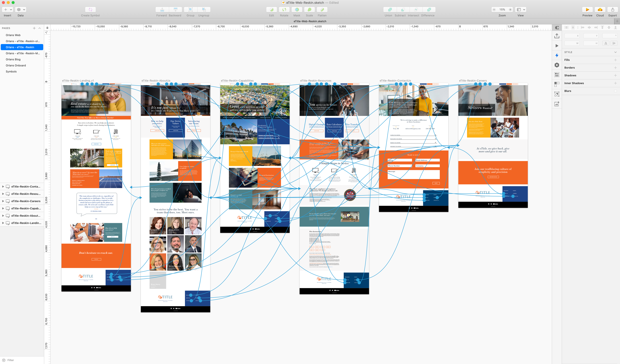The height and width of the screenshot is (364, 620).
Task: Select the Orlans Blog page
Action: (x=13, y=59)
